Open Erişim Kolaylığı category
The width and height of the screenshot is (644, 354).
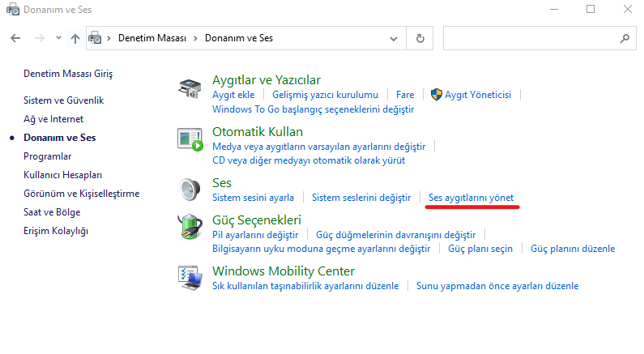(x=56, y=231)
